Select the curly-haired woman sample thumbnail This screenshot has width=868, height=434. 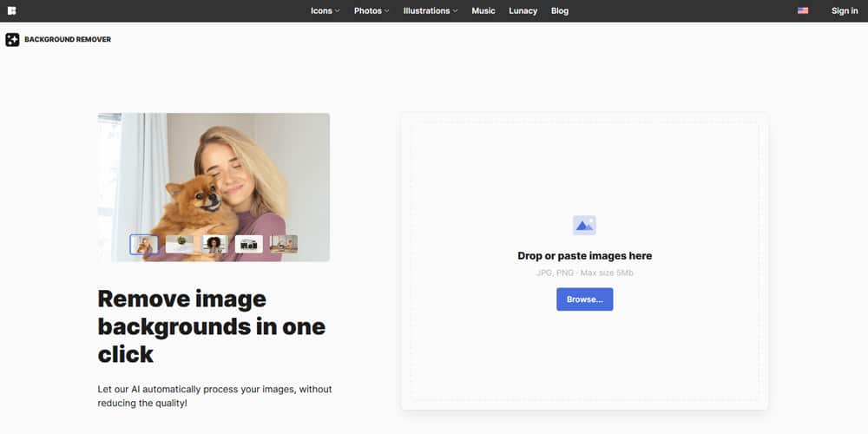(x=214, y=244)
